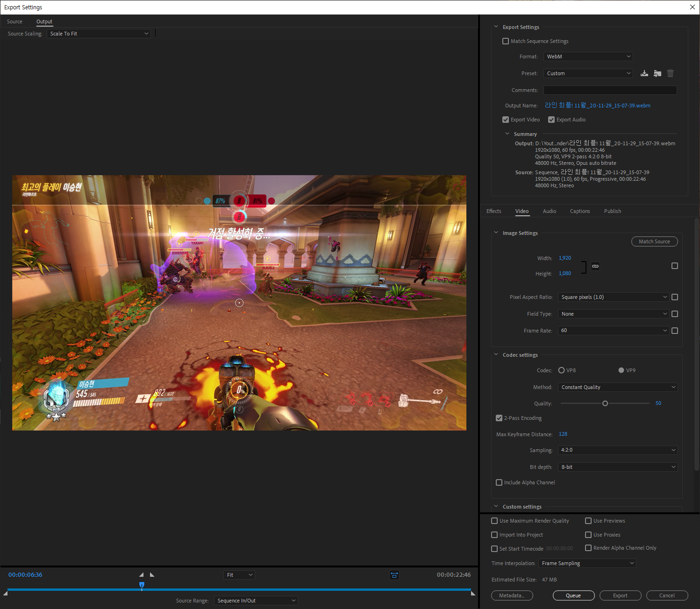Click the Cancel button

667,595
